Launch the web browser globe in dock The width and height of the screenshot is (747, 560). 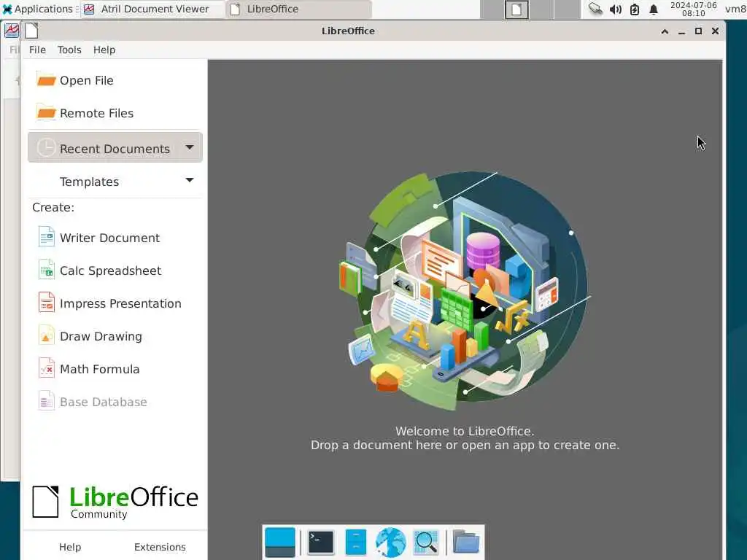(391, 542)
